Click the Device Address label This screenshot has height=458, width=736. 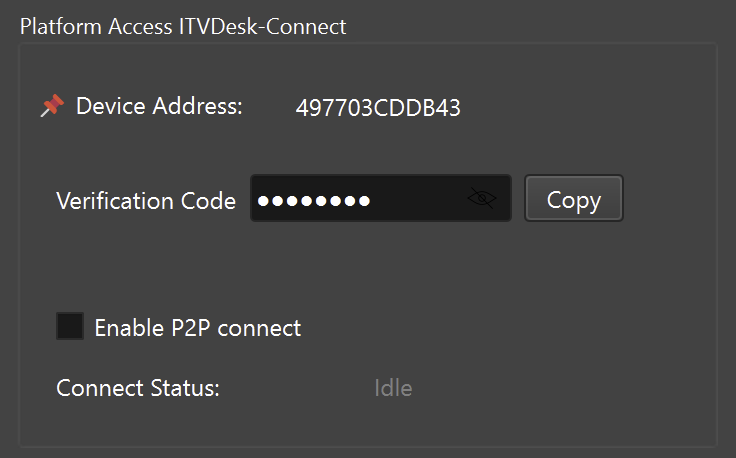[159, 106]
